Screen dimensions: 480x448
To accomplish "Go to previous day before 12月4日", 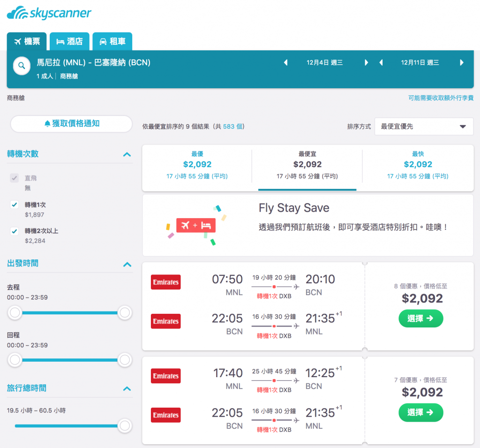I will click(285, 62).
